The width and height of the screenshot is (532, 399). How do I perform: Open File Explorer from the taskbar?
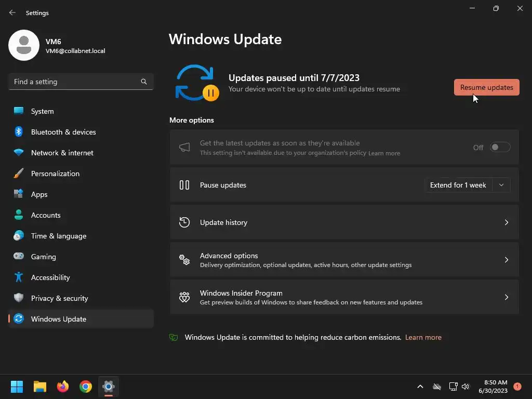point(39,387)
